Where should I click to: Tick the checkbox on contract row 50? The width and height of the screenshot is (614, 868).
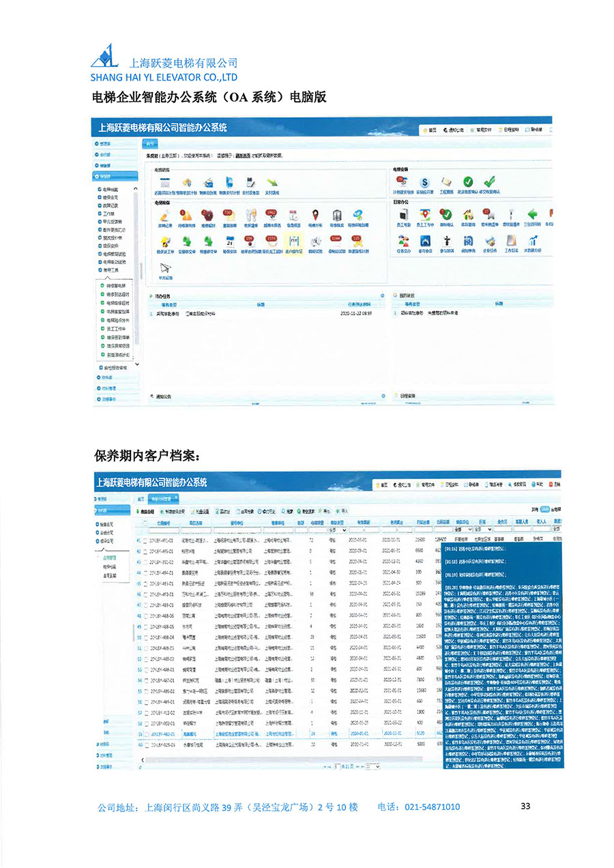point(146,637)
